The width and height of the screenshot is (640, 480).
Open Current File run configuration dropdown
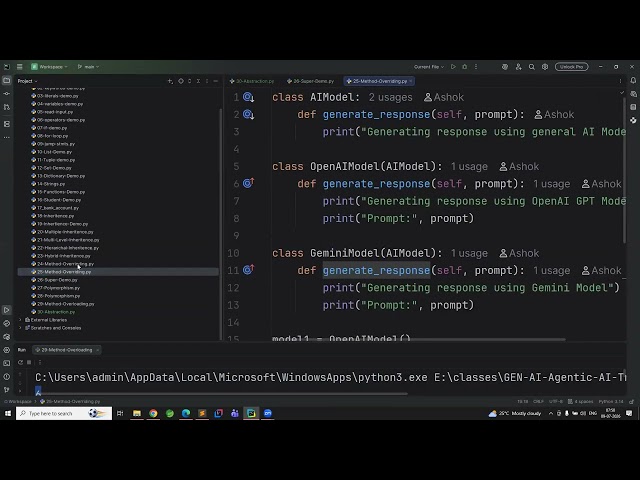(429, 67)
